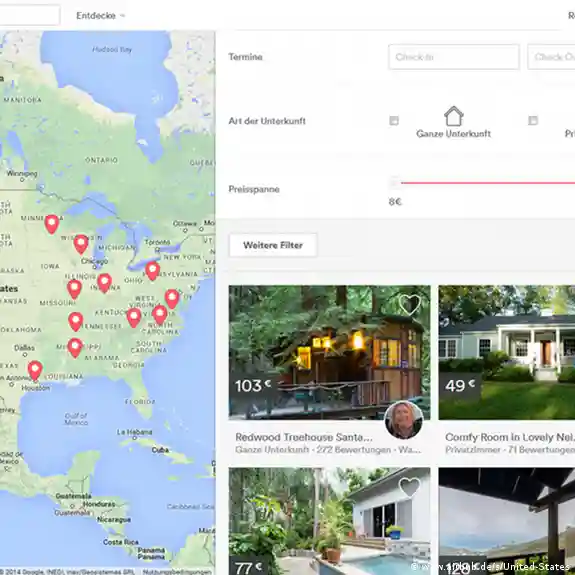Open Comfy Room in Lovely listing link
Image resolution: width=575 pixels, height=575 pixels.
pos(510,437)
